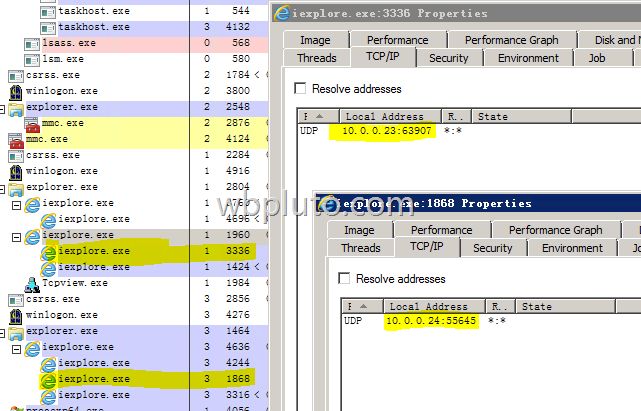
Task: Click the taskhost.exe icon for PID 4132
Action: click(x=48, y=28)
